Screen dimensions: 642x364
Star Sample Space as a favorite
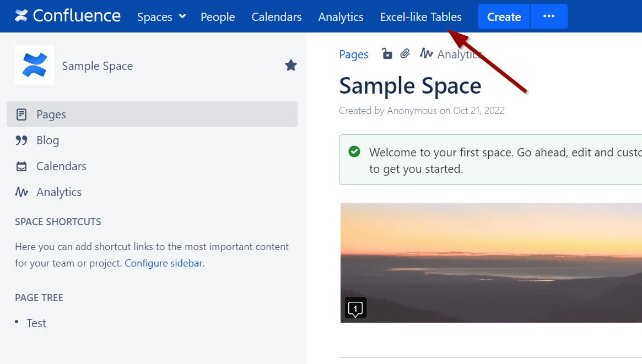(290, 65)
